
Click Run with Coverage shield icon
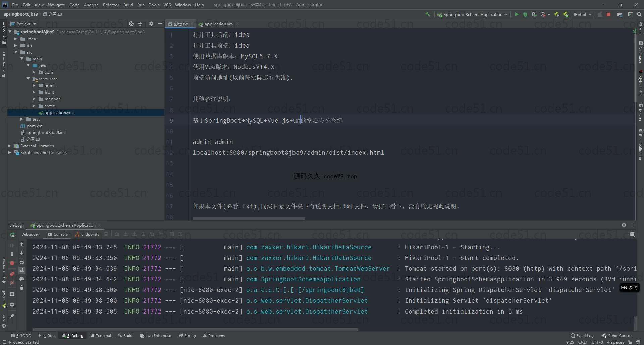point(534,14)
